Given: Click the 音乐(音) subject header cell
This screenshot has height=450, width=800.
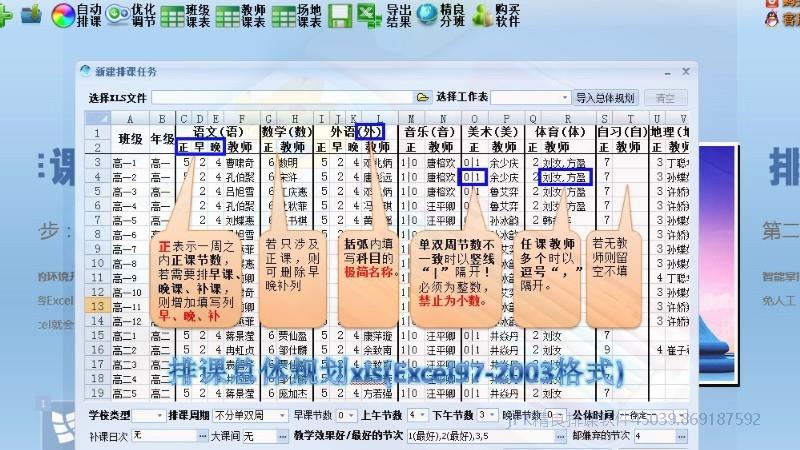Looking at the screenshot, I should tap(432, 132).
